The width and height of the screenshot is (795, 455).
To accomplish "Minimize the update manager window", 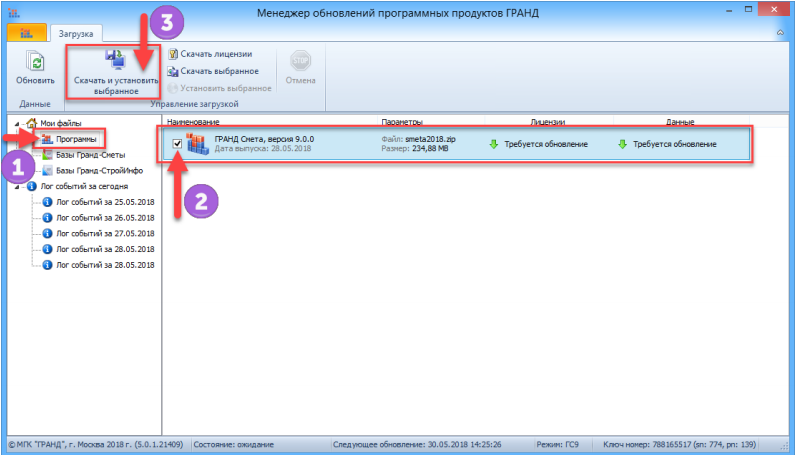I will [729, 10].
